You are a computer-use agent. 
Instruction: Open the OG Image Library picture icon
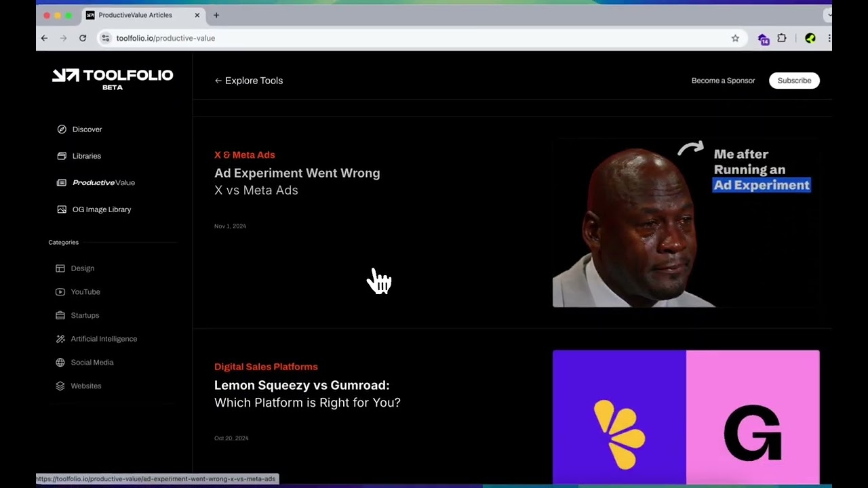62,209
